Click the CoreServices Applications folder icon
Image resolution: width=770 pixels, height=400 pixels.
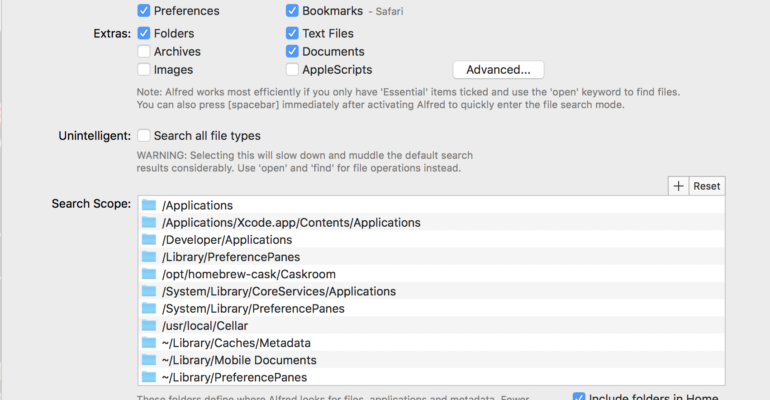(149, 291)
